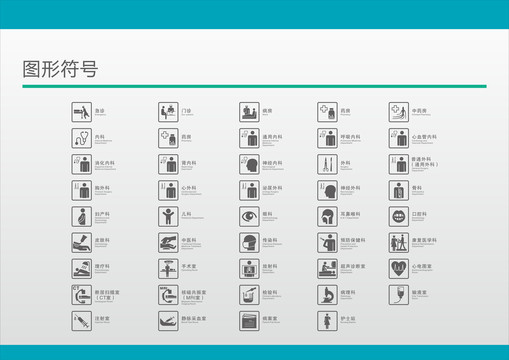The height and width of the screenshot is (360, 509).
Task: Click the outpatient label 门诊
Action: pos(187,111)
